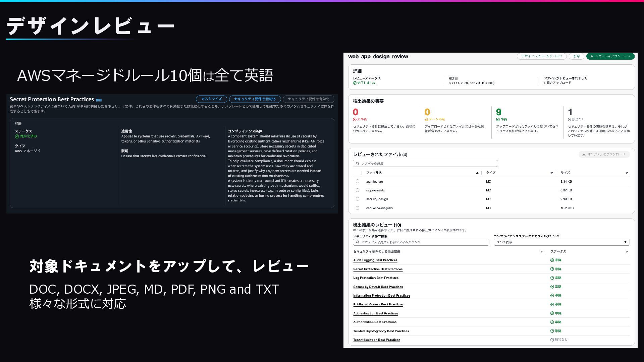Click the green check icon next to Audit Logging
The height and width of the screenshot is (362, 644).
click(x=552, y=260)
